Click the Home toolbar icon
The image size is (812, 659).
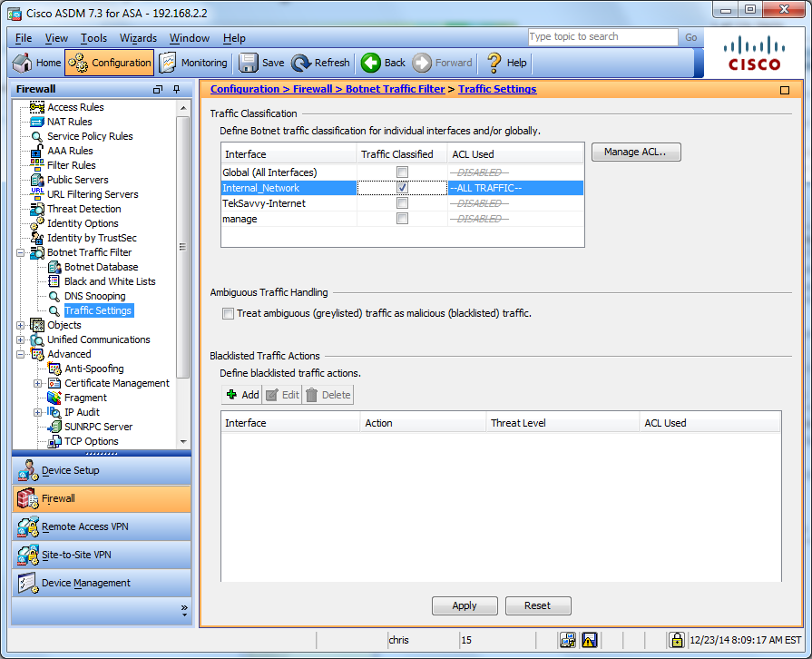(x=23, y=63)
